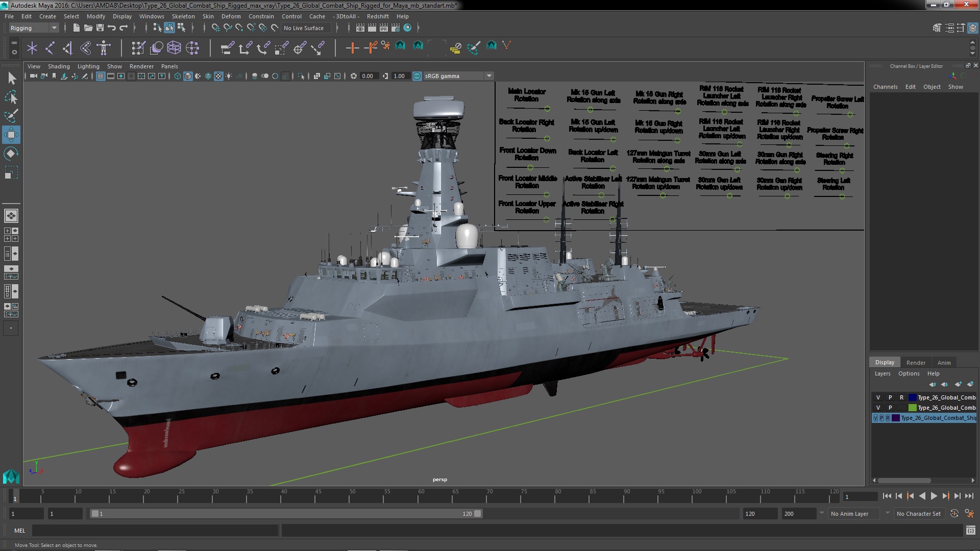Open layer editor Options menu

909,373
